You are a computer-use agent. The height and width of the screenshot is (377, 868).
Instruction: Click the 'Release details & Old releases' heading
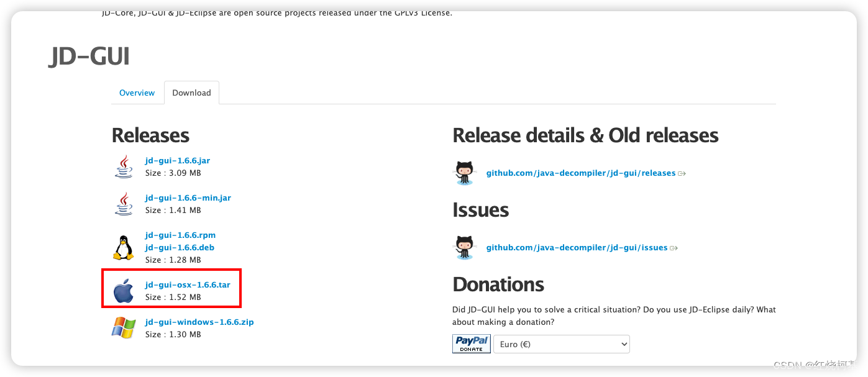click(x=585, y=135)
